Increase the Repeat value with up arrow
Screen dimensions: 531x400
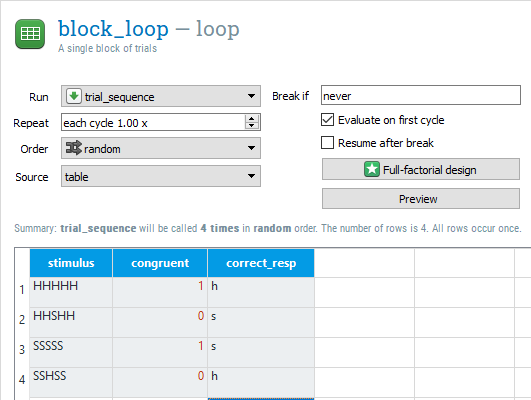252,119
